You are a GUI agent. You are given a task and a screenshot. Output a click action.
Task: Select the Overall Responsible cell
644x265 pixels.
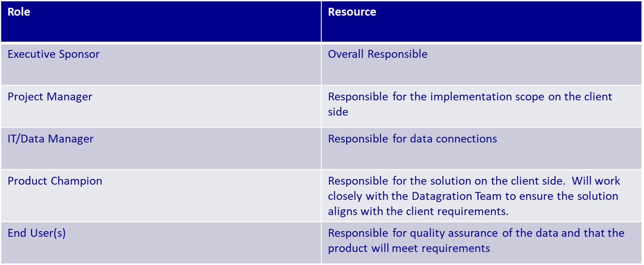(x=481, y=64)
